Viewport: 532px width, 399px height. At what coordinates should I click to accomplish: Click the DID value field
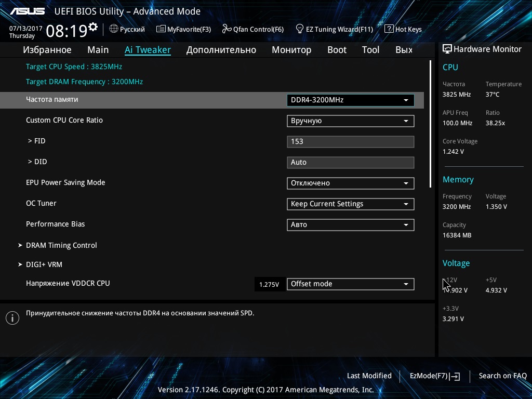point(351,163)
